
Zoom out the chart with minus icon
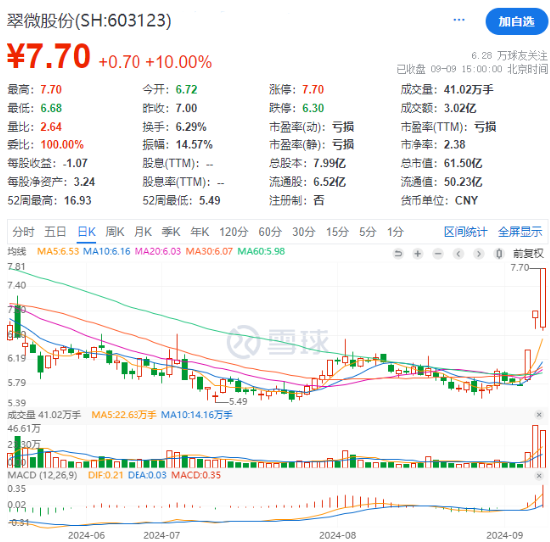pos(438,253)
